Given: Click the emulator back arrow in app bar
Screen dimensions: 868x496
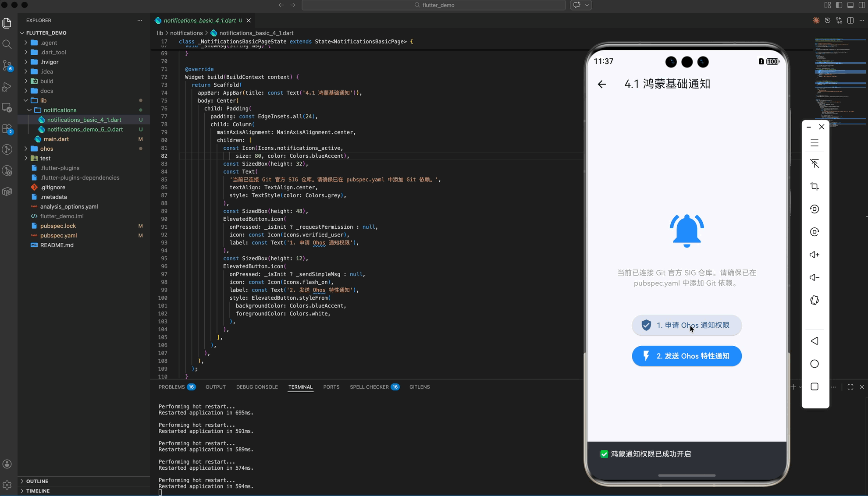Looking at the screenshot, I should point(602,84).
